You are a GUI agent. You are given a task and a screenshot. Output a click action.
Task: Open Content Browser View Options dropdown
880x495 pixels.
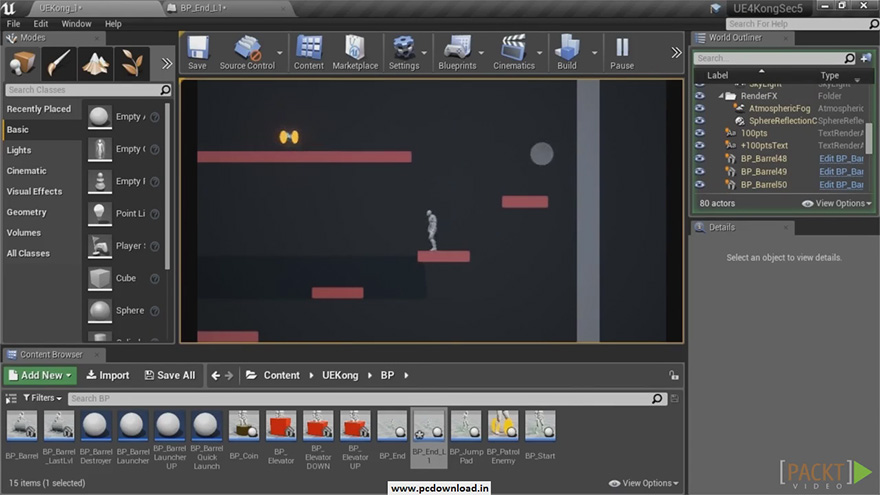[x=644, y=483]
